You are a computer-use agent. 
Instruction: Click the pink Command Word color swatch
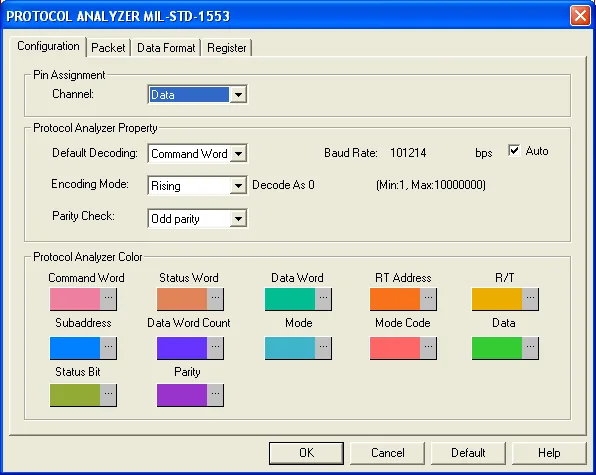click(75, 299)
